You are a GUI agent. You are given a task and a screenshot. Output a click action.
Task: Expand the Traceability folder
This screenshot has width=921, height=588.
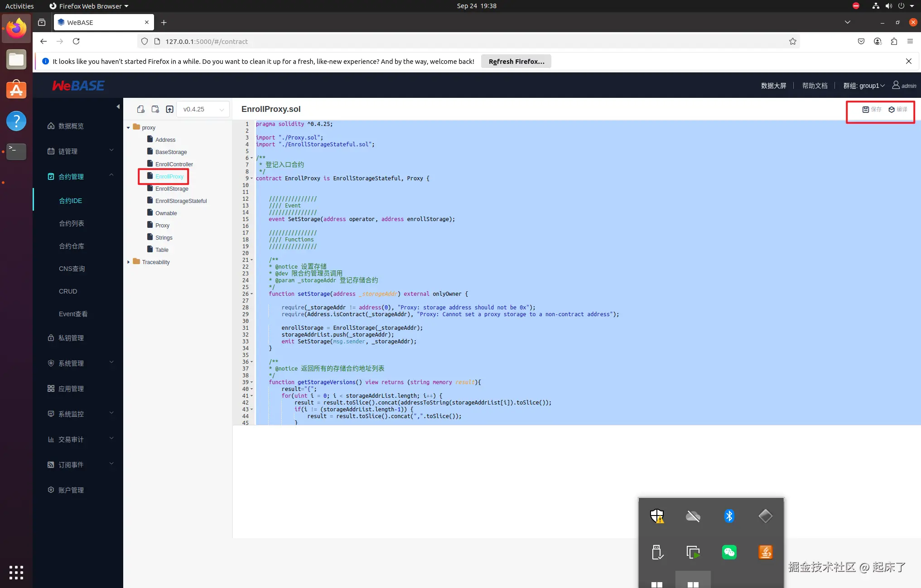pos(129,262)
